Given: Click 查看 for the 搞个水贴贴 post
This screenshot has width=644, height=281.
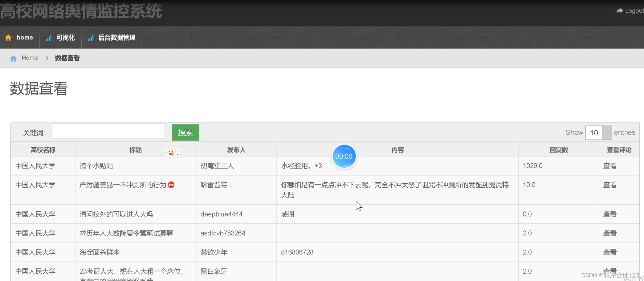Looking at the screenshot, I should (610, 166).
